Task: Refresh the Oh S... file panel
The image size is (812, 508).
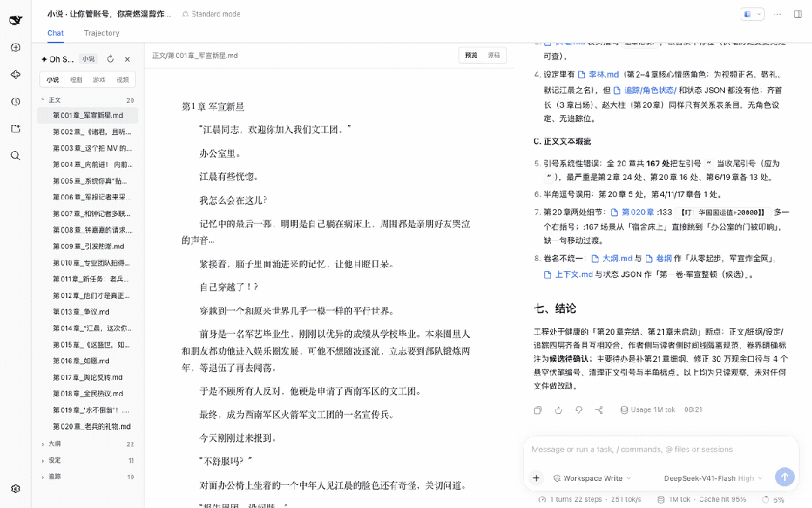Action: 111,59
